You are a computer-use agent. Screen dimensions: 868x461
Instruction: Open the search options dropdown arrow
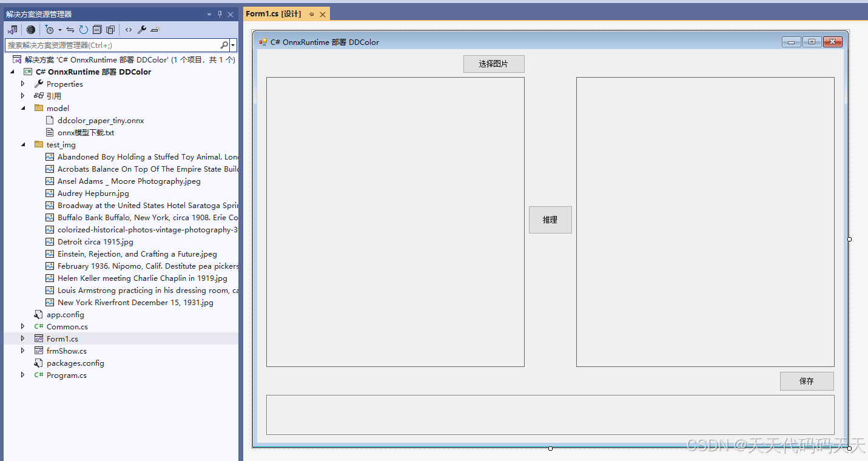233,45
